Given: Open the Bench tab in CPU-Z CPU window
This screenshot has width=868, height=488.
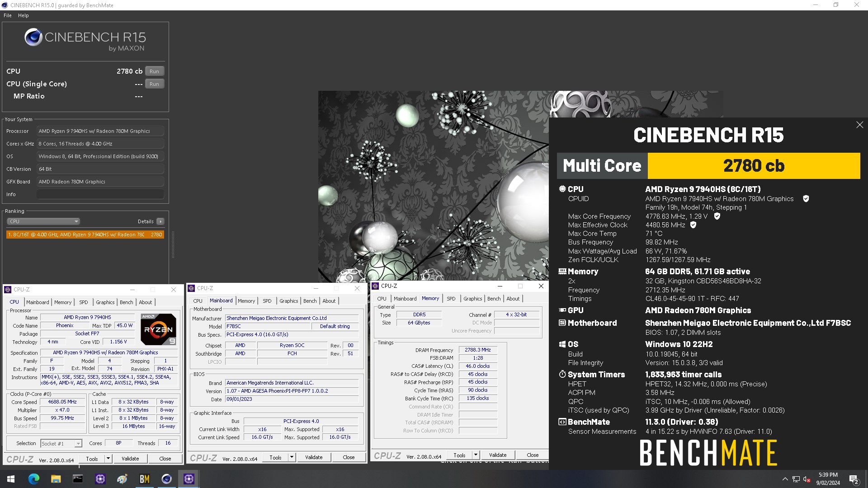Looking at the screenshot, I should pyautogui.click(x=127, y=302).
